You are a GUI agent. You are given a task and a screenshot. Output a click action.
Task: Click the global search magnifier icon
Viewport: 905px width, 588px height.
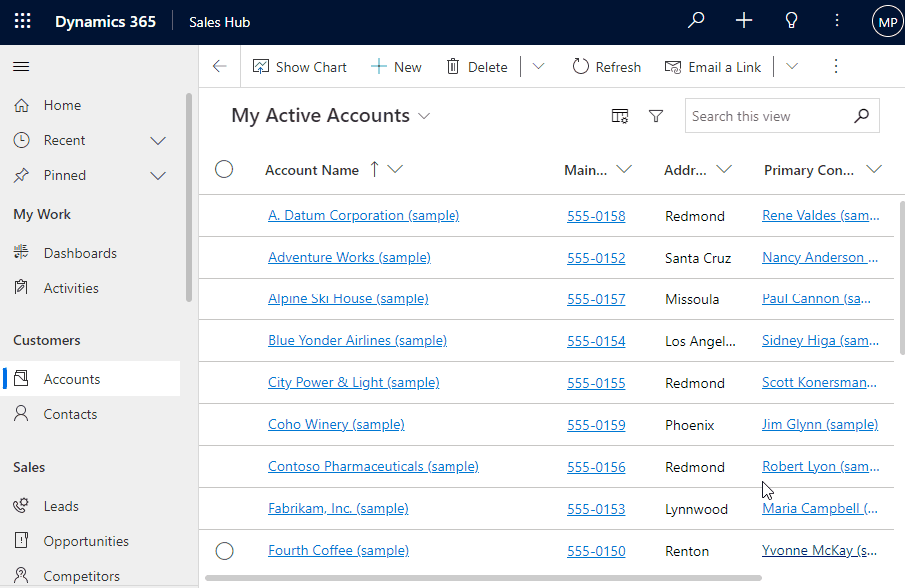click(696, 21)
